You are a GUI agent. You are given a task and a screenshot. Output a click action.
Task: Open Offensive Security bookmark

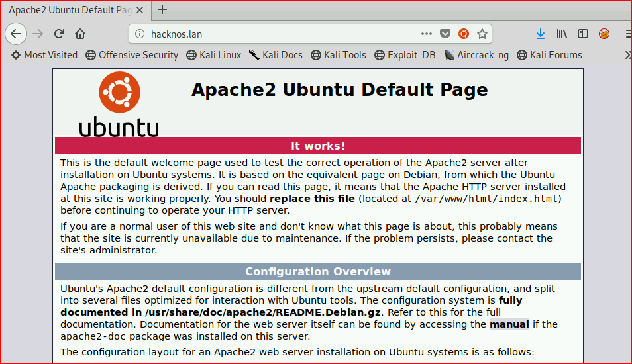click(132, 55)
